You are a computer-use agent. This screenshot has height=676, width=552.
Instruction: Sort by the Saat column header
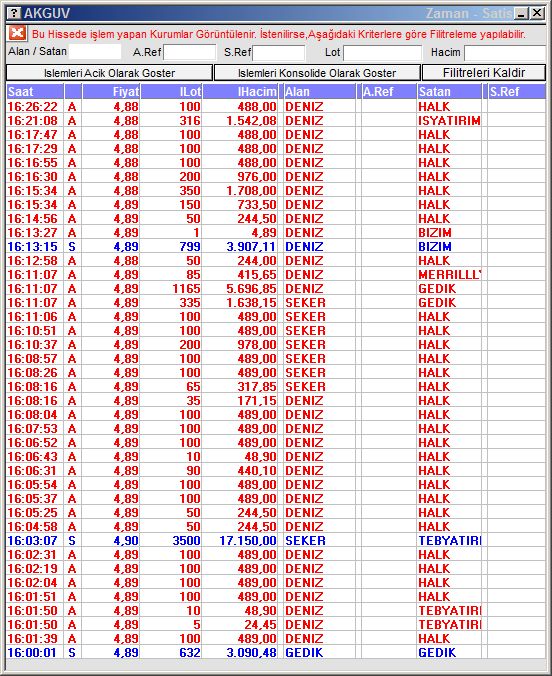35,92
